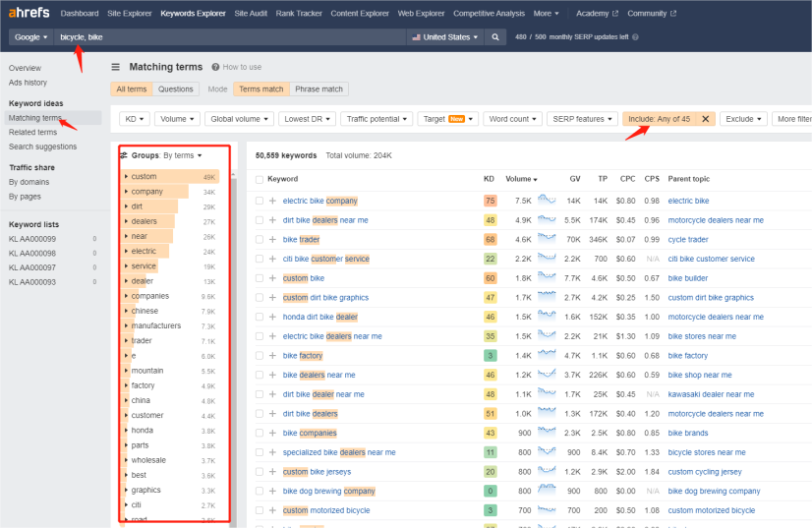The width and height of the screenshot is (812, 528).
Task: Open the Community external link
Action: click(652, 14)
